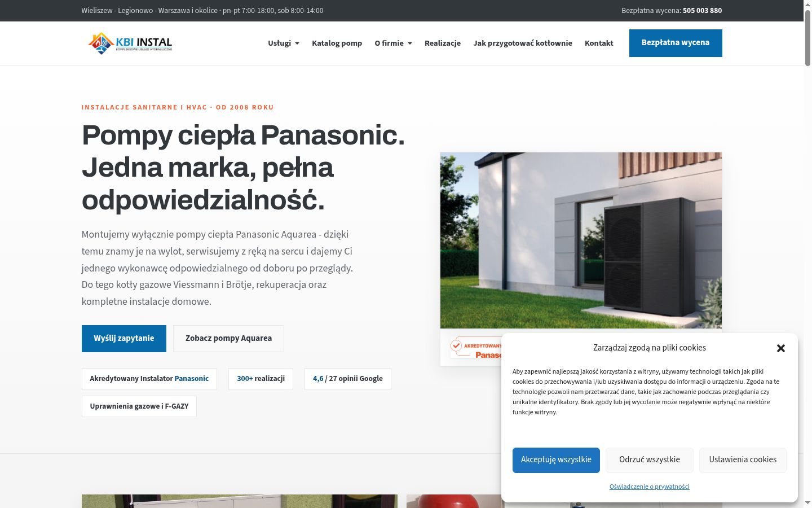The width and height of the screenshot is (812, 508).
Task: Expand the Usługi dropdown menu
Action: 284,43
